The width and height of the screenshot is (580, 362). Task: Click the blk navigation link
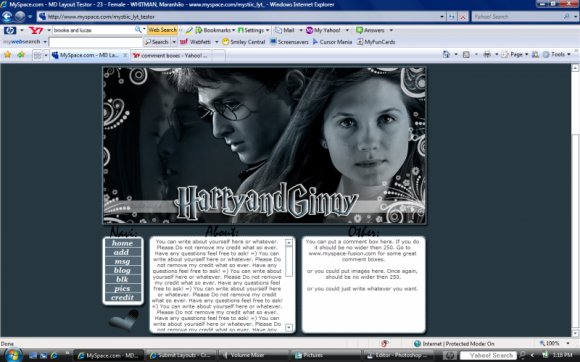pyautogui.click(x=122, y=279)
